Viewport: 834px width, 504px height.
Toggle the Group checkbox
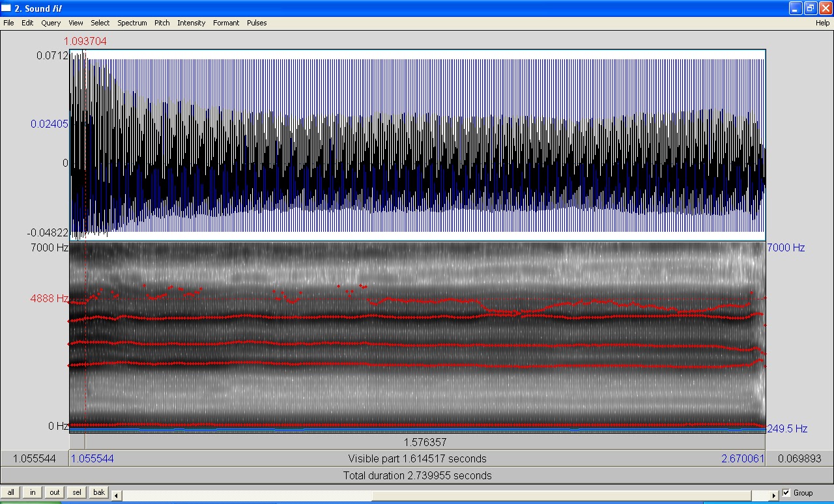786,493
